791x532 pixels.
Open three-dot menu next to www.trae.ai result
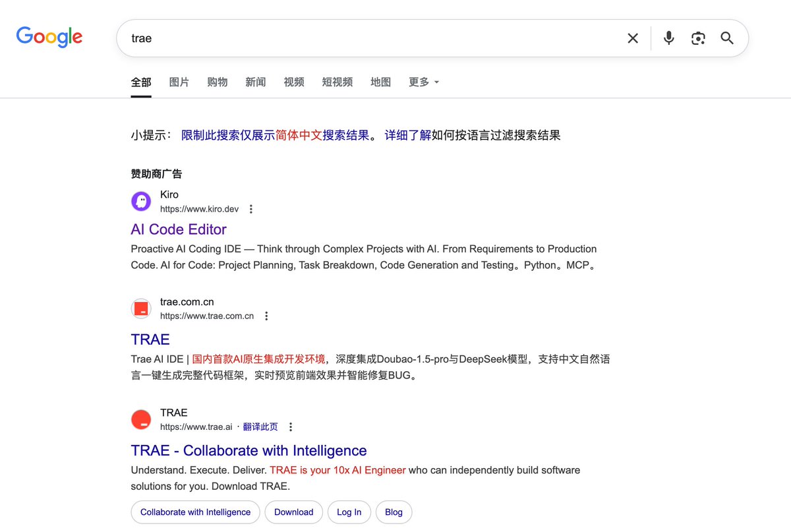click(291, 427)
